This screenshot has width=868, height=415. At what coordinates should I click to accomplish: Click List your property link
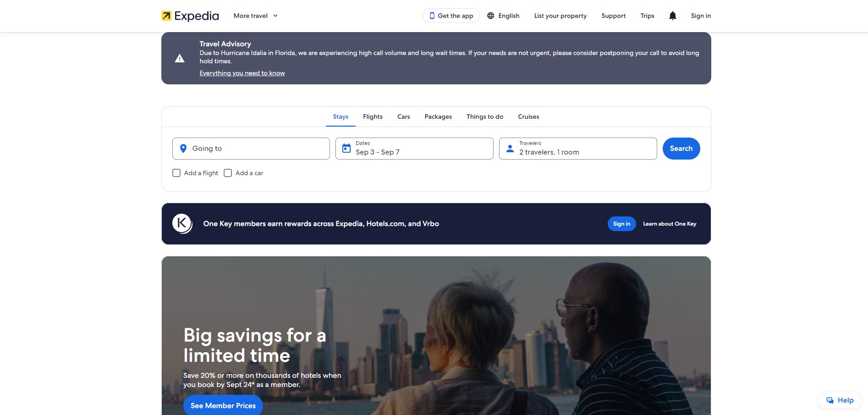pyautogui.click(x=560, y=16)
